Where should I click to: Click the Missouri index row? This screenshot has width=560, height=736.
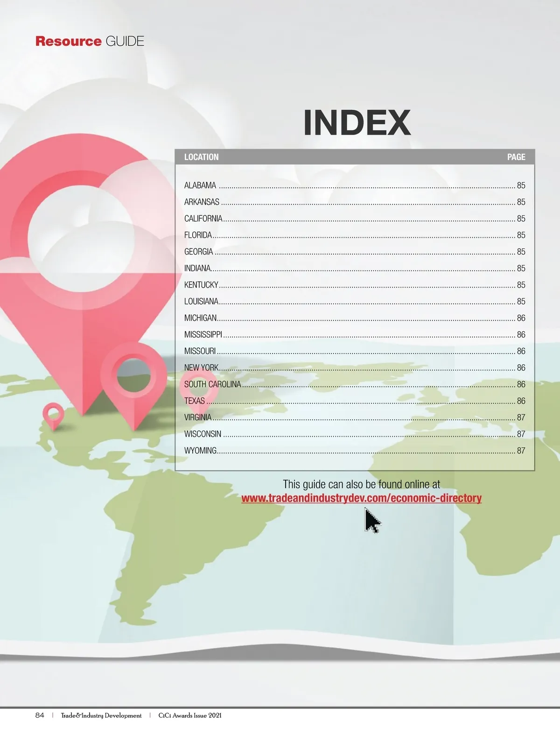pos(200,351)
